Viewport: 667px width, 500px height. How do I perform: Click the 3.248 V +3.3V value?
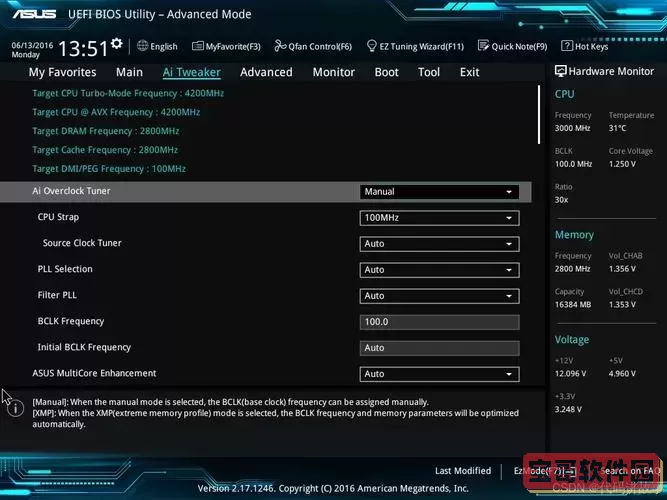[568, 409]
